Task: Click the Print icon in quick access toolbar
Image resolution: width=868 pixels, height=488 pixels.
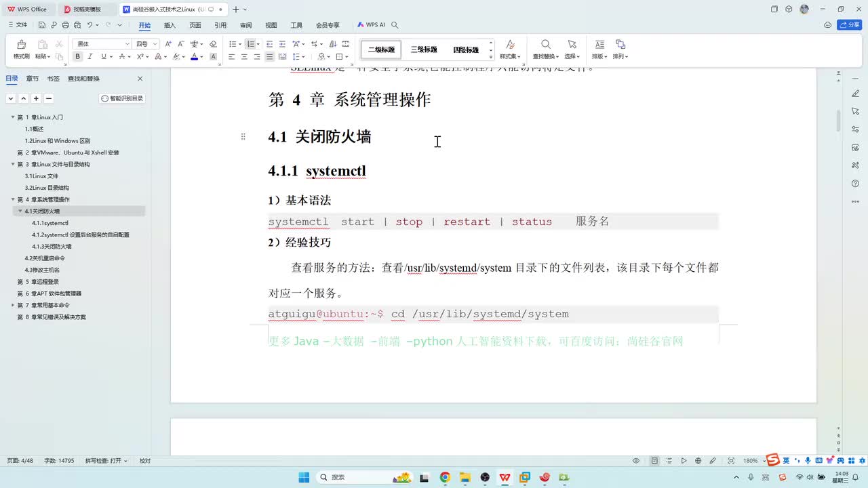Action: click(65, 25)
